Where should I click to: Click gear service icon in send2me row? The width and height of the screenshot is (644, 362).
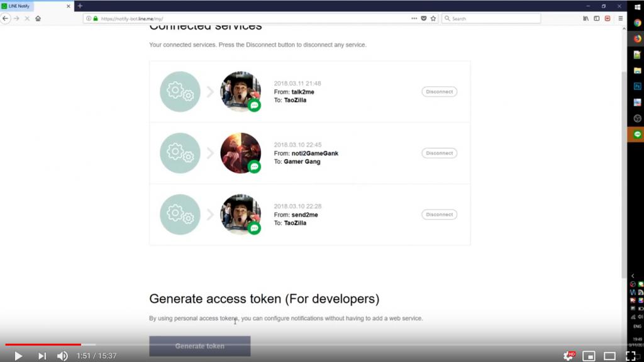[180, 214]
